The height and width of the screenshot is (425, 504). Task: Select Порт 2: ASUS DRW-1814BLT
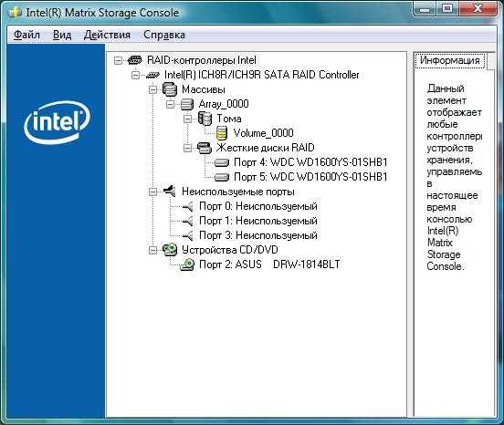click(269, 264)
